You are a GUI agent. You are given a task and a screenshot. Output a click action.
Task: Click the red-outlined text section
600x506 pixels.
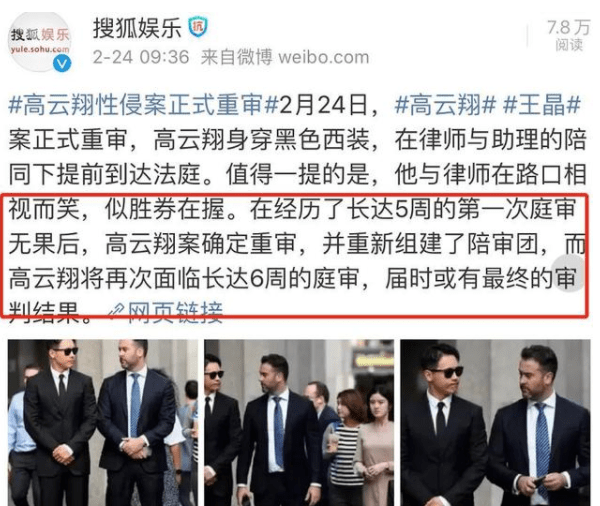click(x=295, y=256)
